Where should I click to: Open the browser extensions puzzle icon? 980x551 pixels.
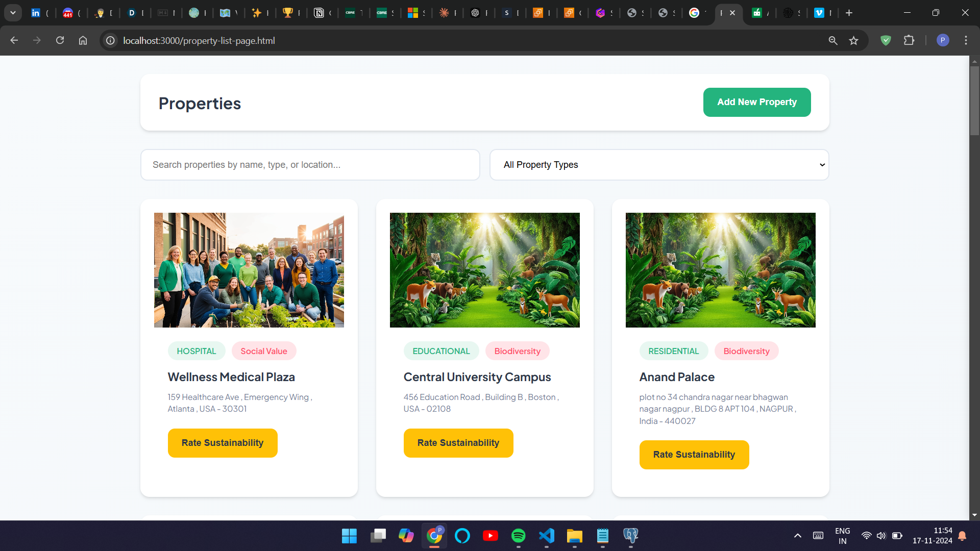pos(909,40)
